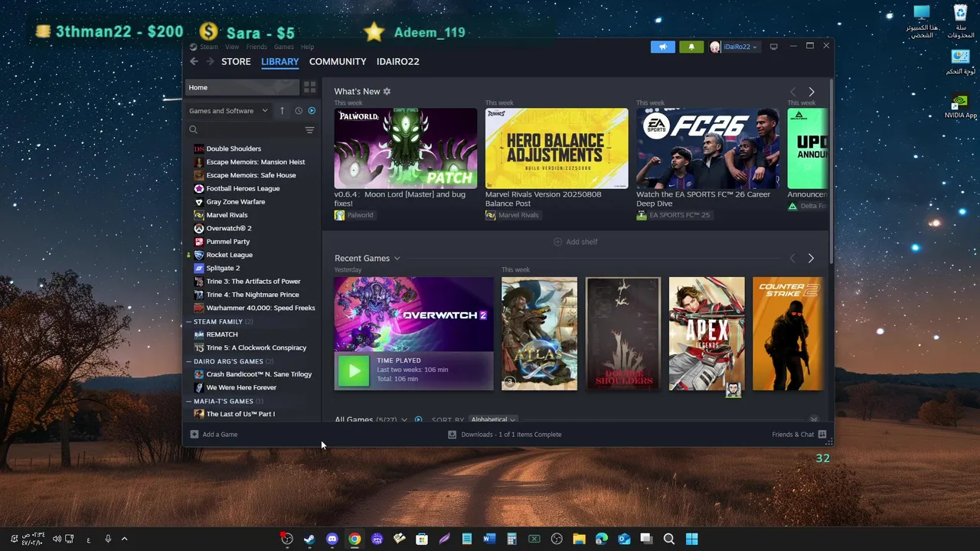Toggle the ready-to-play filter in sidebar

point(312,111)
